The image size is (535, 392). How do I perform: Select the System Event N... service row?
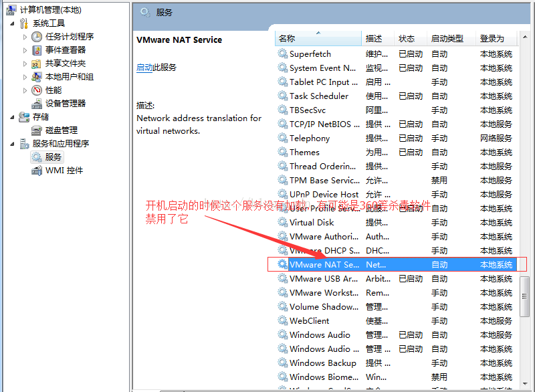pos(396,68)
